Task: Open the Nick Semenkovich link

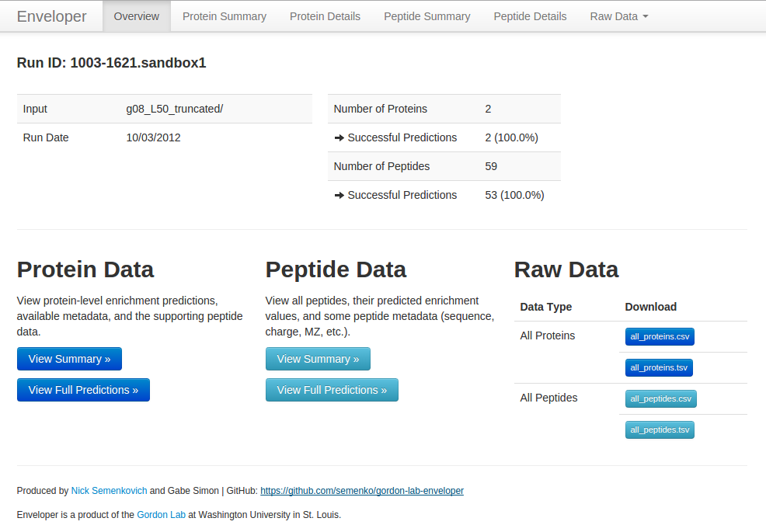Action: 109,491
